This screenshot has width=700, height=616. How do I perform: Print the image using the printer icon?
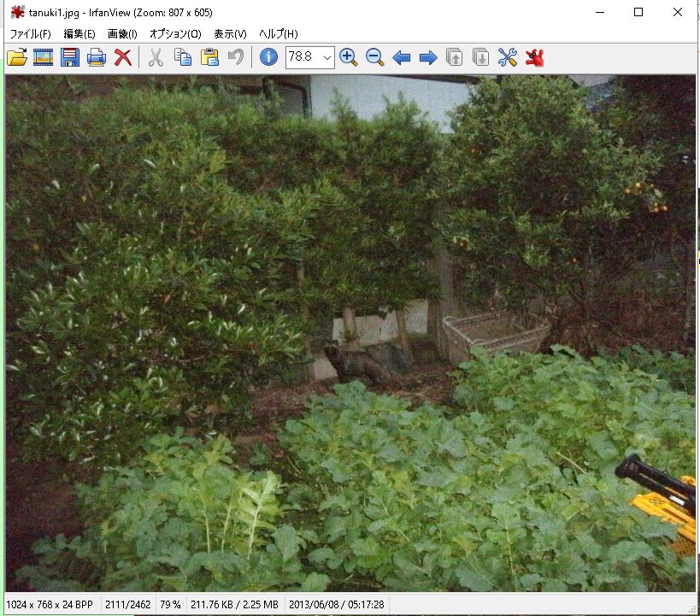[x=96, y=58]
